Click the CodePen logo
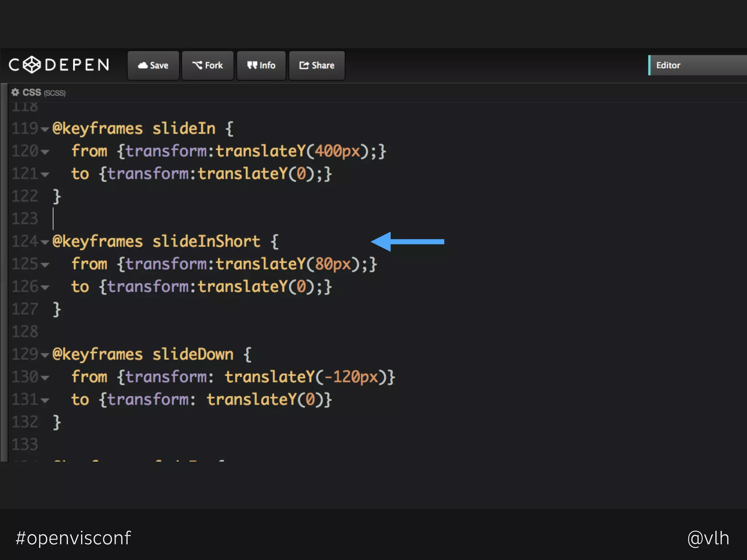Image resolution: width=747 pixels, height=560 pixels. [x=59, y=65]
